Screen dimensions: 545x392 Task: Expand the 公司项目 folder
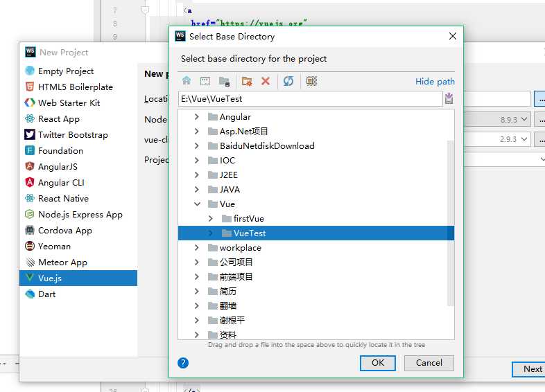click(x=197, y=262)
